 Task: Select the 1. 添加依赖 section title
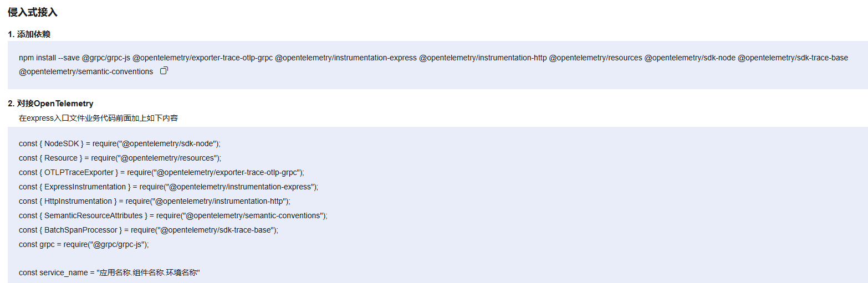coord(29,34)
